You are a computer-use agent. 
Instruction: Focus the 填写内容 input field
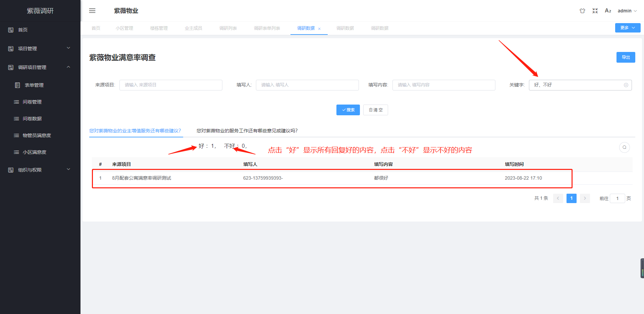coord(444,85)
